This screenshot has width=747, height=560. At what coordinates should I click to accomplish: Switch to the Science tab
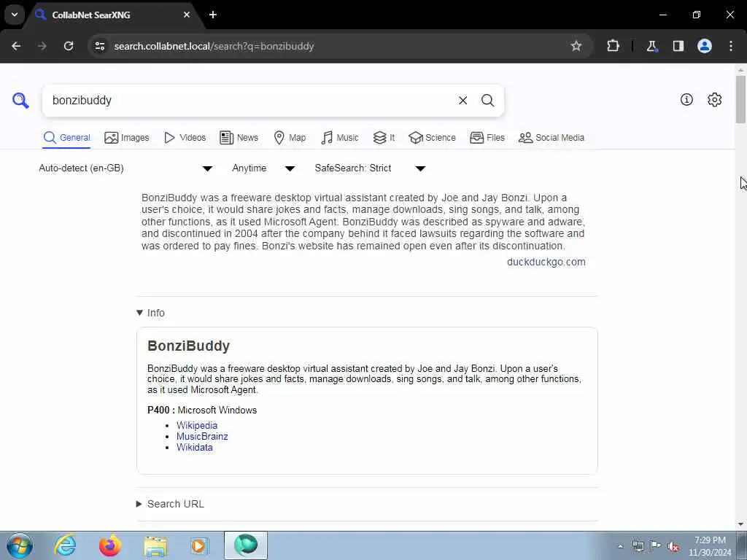coord(432,138)
